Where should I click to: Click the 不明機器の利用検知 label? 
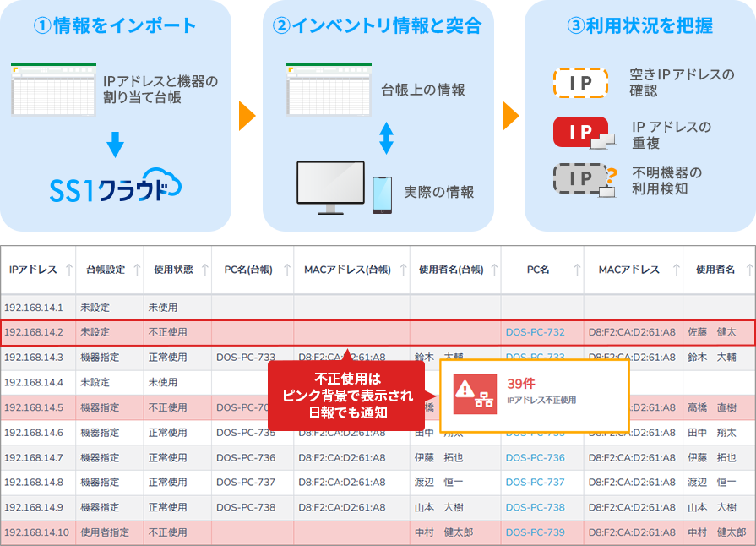pos(666,180)
